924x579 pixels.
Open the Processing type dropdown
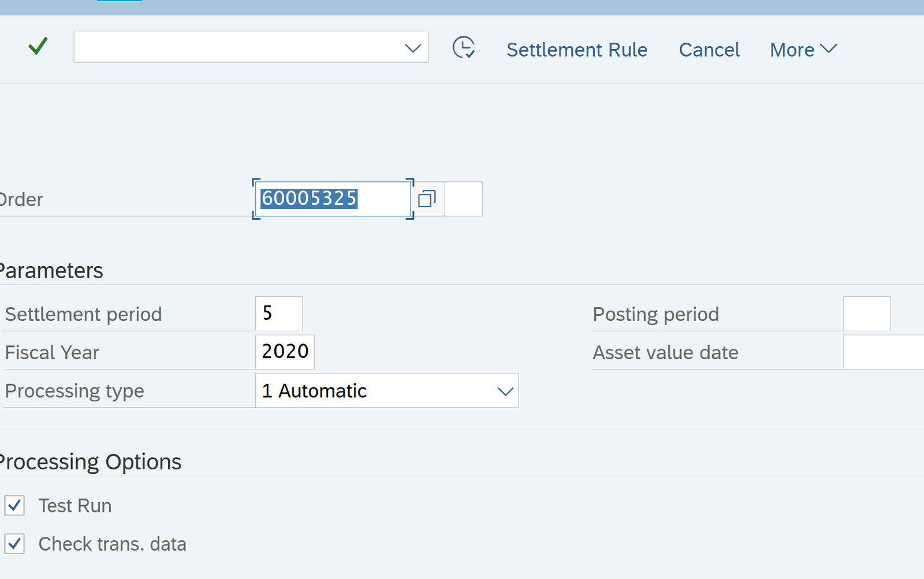click(505, 391)
